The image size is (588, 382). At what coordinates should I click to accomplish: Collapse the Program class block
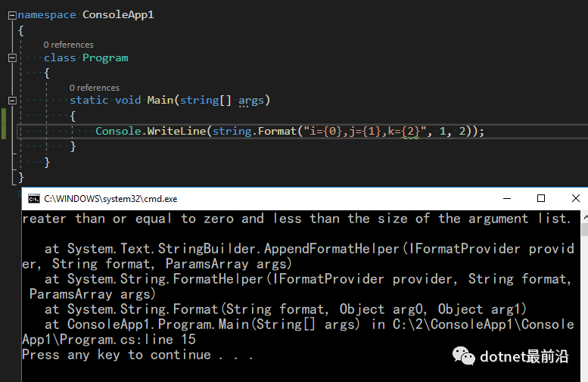(x=11, y=58)
